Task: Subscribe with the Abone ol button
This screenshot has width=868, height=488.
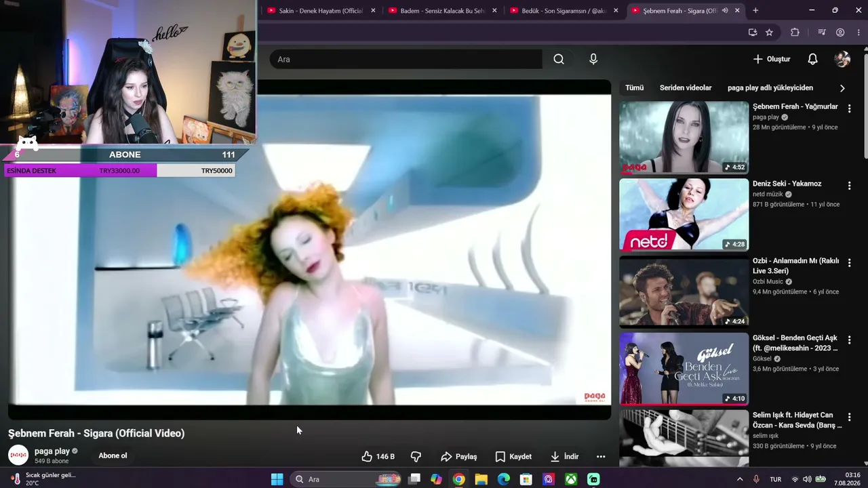Action: coord(113,455)
